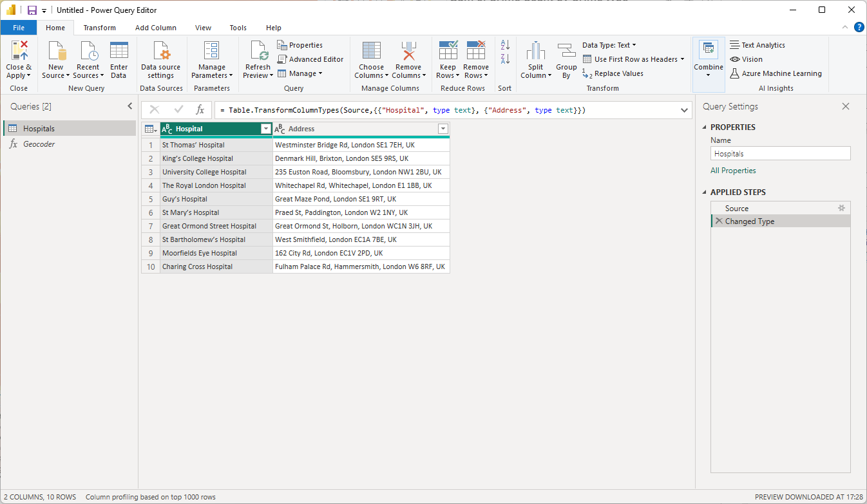Open gear settings for Source step
Viewport: 867px width, 504px height.
click(841, 209)
